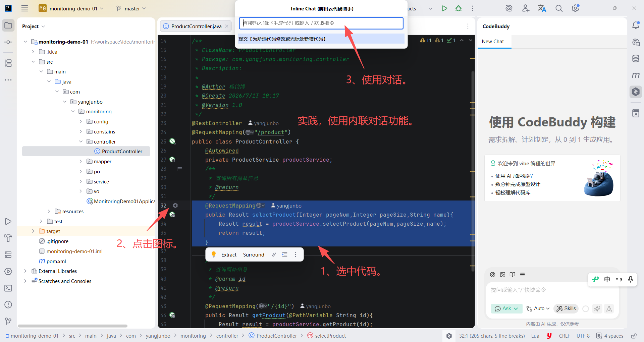Open the Project view dropdown header
Screen dimensions: 644x342
34,26
